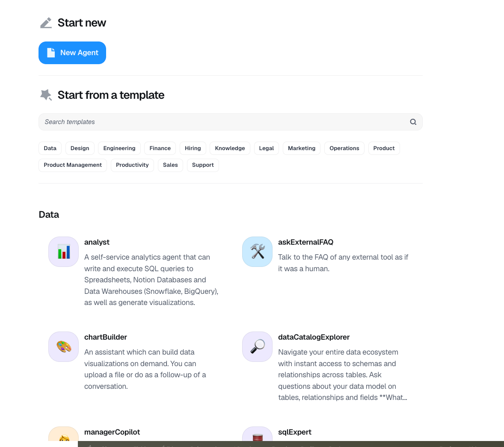
Task: Choose the Product Management category tag
Action: coord(73,165)
